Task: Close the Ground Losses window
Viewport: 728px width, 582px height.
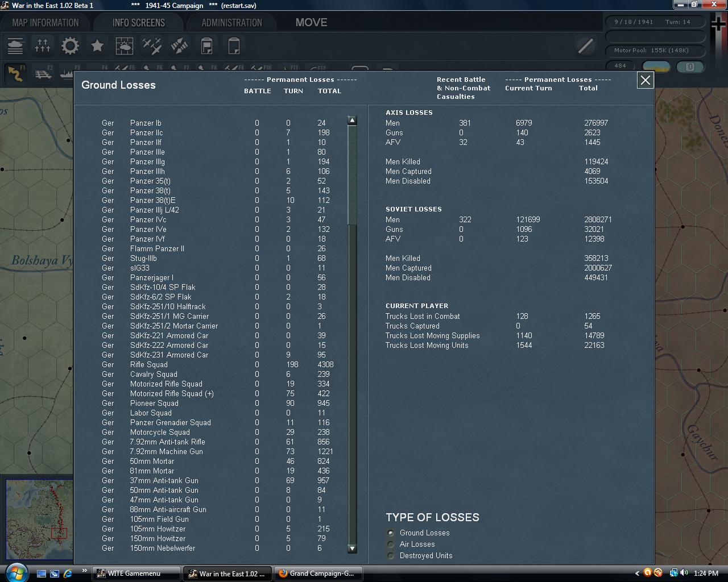Action: click(646, 80)
